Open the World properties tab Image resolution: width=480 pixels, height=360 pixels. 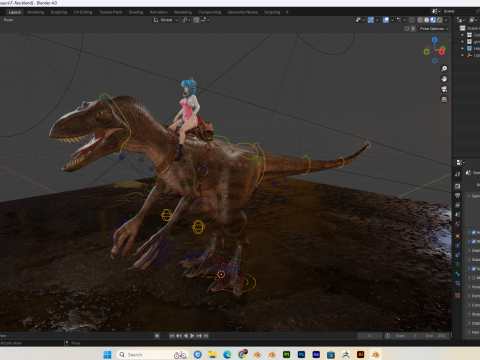tap(458, 224)
